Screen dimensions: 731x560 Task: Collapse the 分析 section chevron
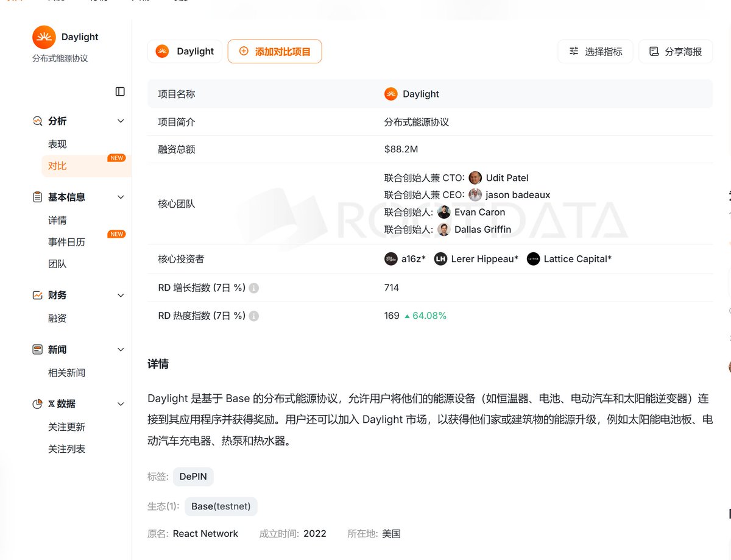[x=121, y=121]
